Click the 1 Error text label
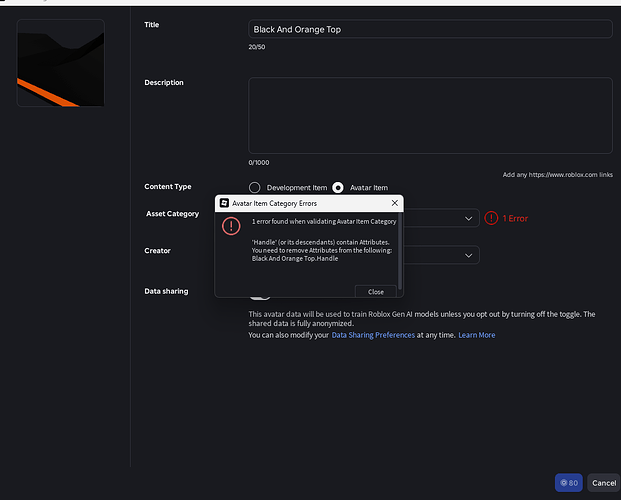The width and height of the screenshot is (621, 500). [515, 218]
